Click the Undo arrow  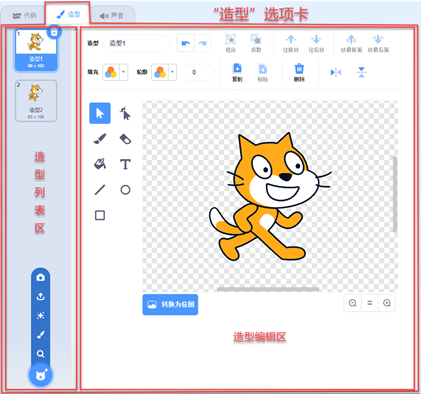(186, 43)
